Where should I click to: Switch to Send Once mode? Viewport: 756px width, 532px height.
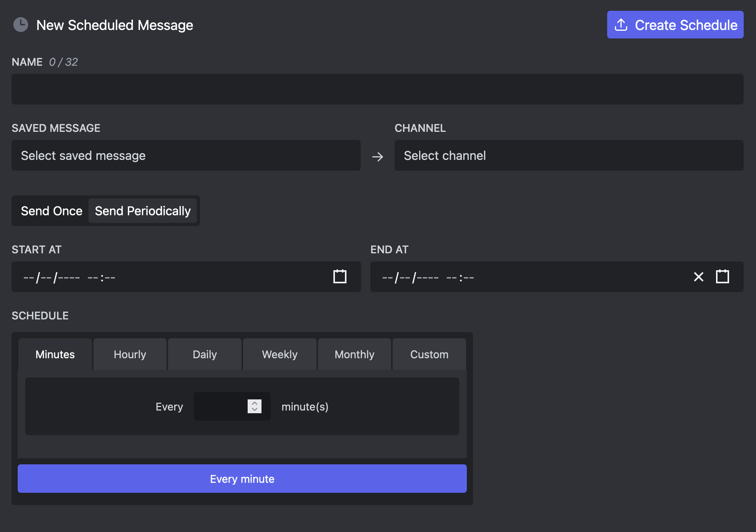(x=52, y=211)
